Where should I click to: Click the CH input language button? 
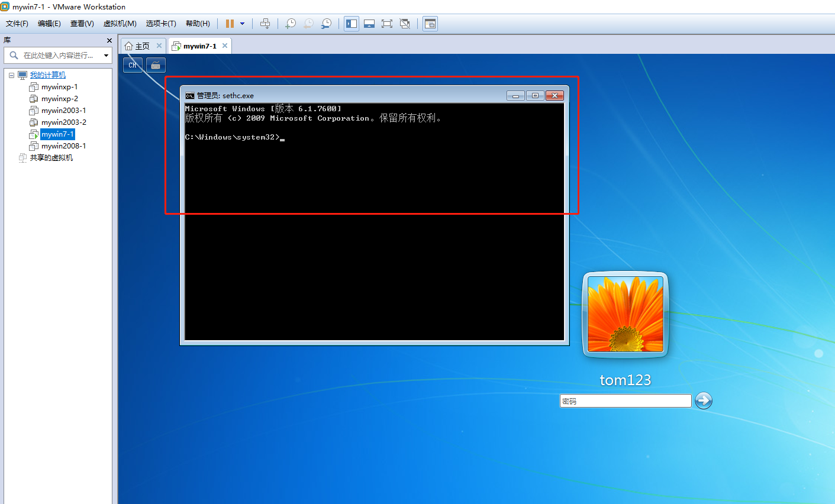click(x=133, y=65)
